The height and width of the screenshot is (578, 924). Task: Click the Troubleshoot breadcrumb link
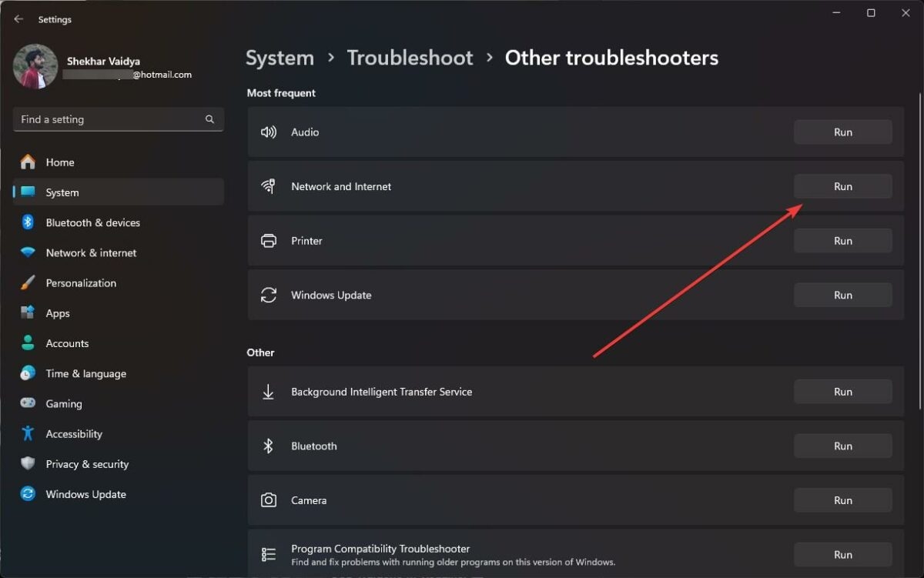410,58
